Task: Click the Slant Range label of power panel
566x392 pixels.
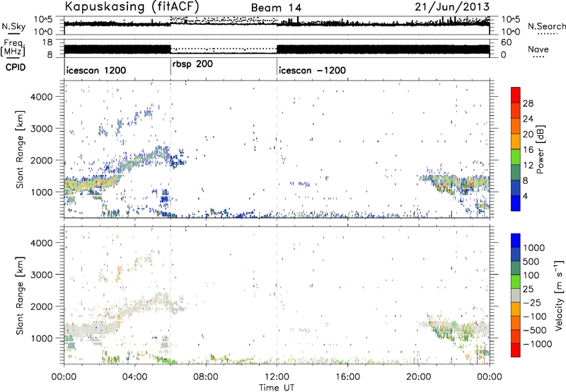Action: pyautogui.click(x=20, y=149)
